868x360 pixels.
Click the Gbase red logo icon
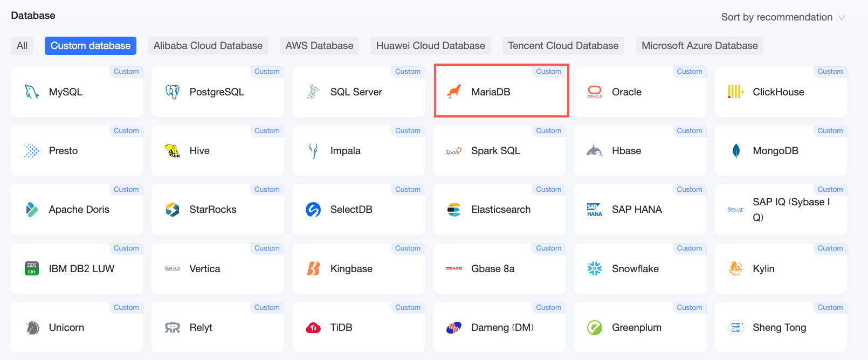pos(454,268)
